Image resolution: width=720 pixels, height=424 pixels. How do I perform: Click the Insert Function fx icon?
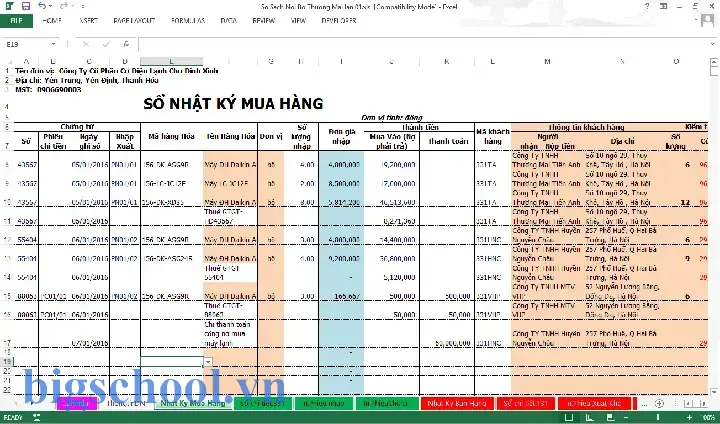(x=126, y=44)
